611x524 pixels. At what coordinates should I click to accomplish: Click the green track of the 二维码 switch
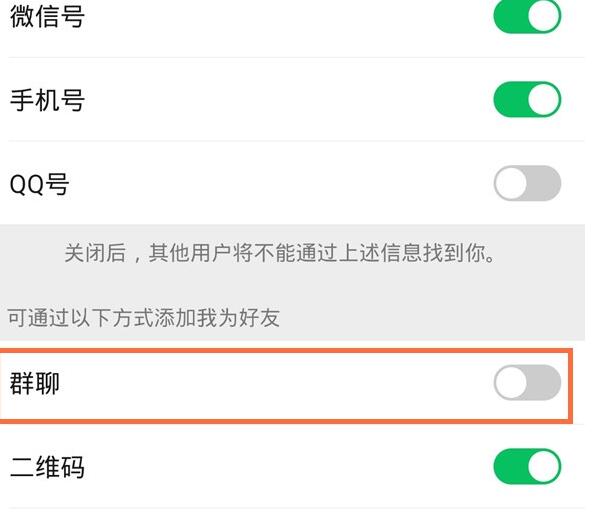point(511,467)
